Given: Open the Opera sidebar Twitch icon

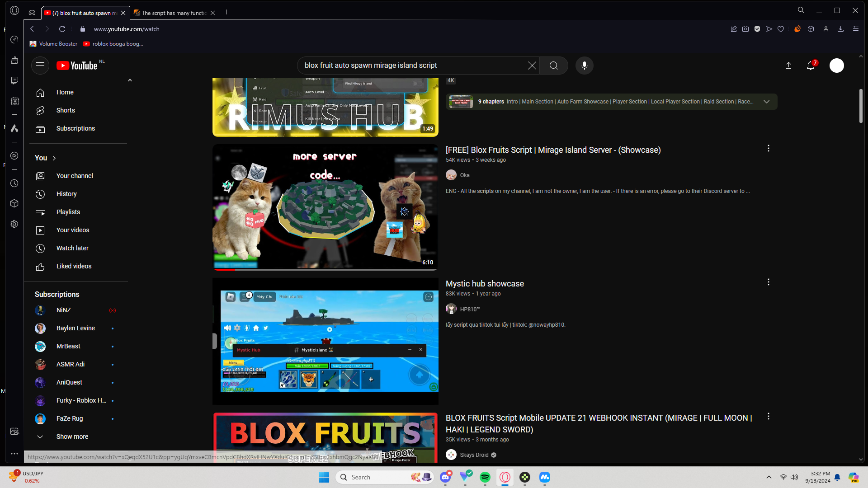Looking at the screenshot, I should click(x=14, y=80).
